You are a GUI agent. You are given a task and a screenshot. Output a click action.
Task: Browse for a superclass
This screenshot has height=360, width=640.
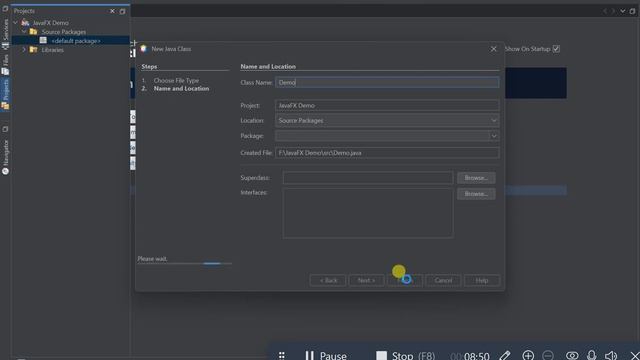tap(476, 178)
